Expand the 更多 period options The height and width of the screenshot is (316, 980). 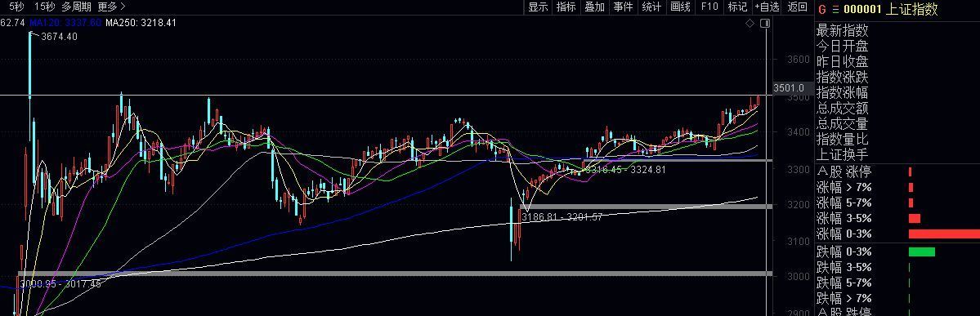(x=112, y=7)
